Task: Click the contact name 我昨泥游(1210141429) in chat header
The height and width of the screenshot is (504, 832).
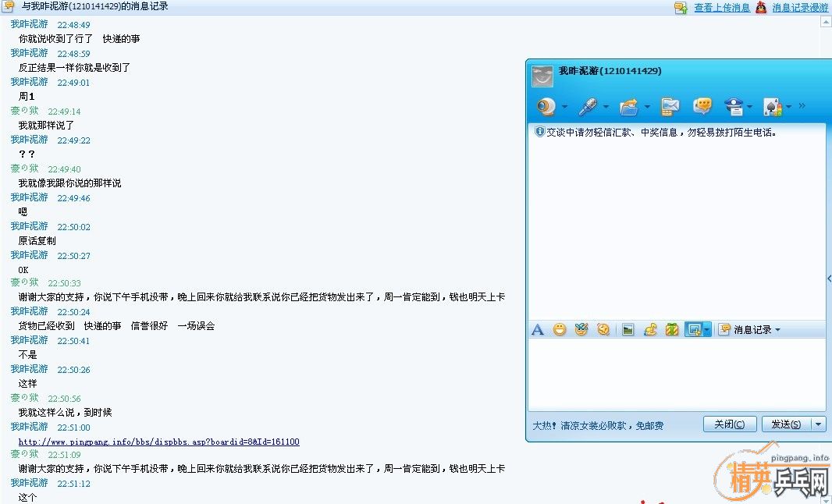Action: click(610, 71)
